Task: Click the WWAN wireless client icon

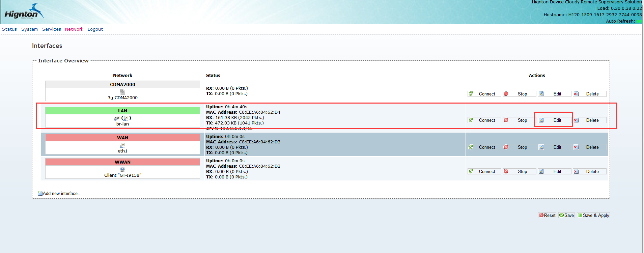Action: pyautogui.click(x=122, y=170)
